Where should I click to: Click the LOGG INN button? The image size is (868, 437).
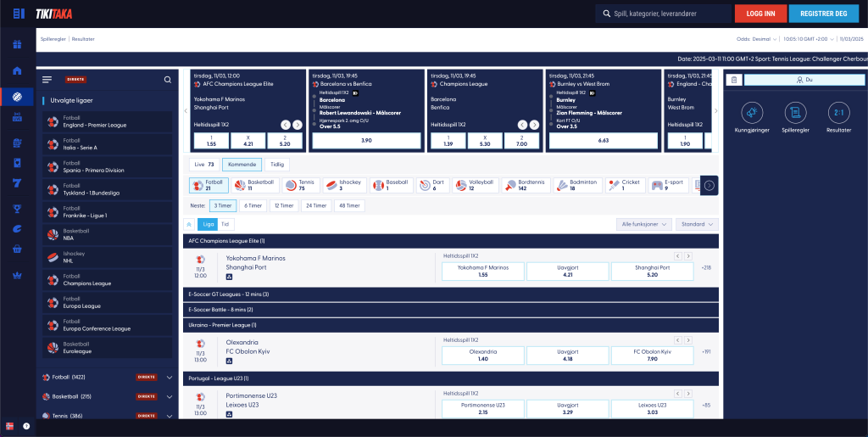pos(760,14)
